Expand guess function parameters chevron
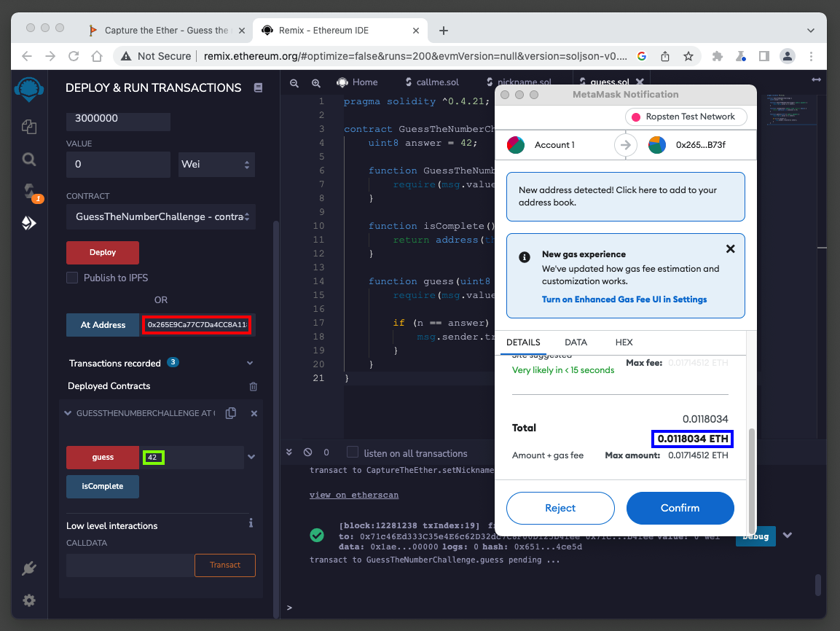This screenshot has width=840, height=631. pyautogui.click(x=252, y=457)
